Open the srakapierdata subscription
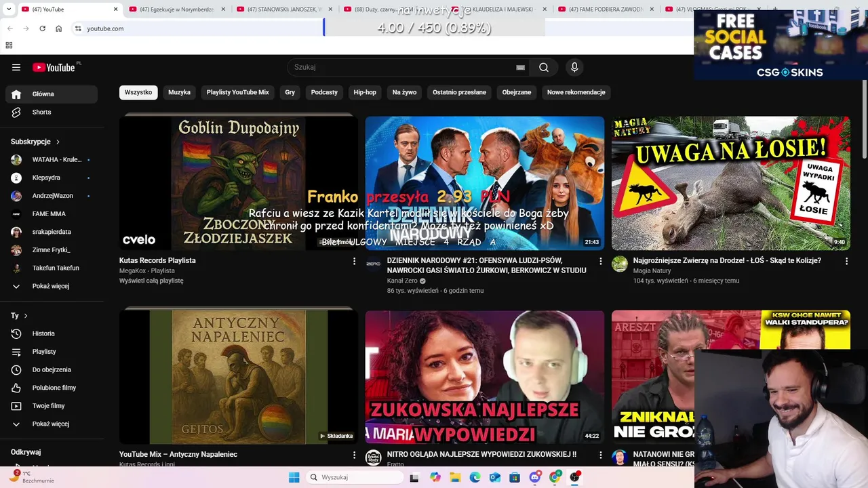Screen dimensions: 868x488 point(52,232)
